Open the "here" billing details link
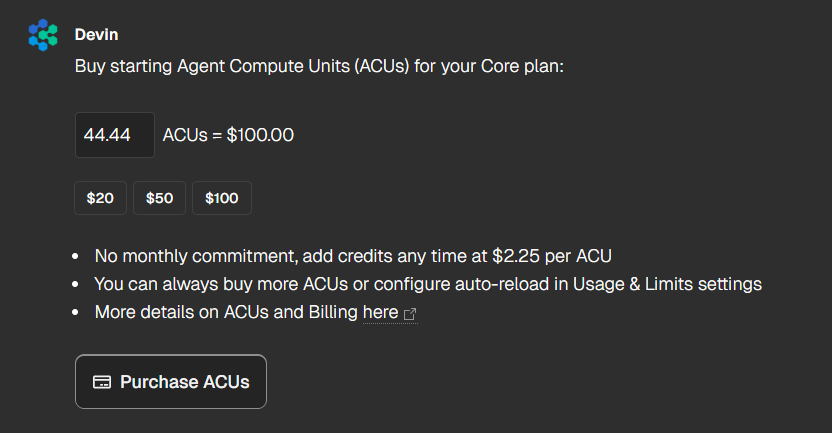 (380, 313)
